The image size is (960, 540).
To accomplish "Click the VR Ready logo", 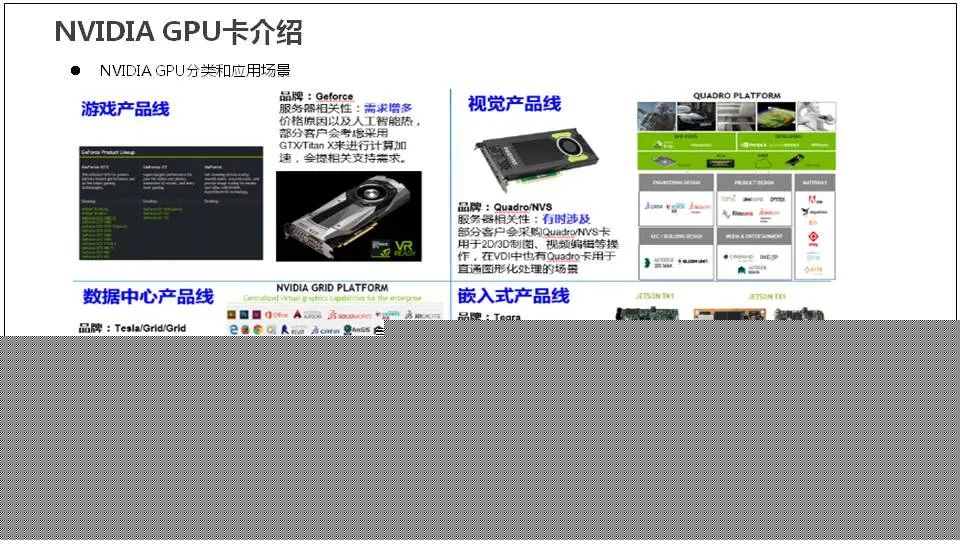I will tap(403, 248).
